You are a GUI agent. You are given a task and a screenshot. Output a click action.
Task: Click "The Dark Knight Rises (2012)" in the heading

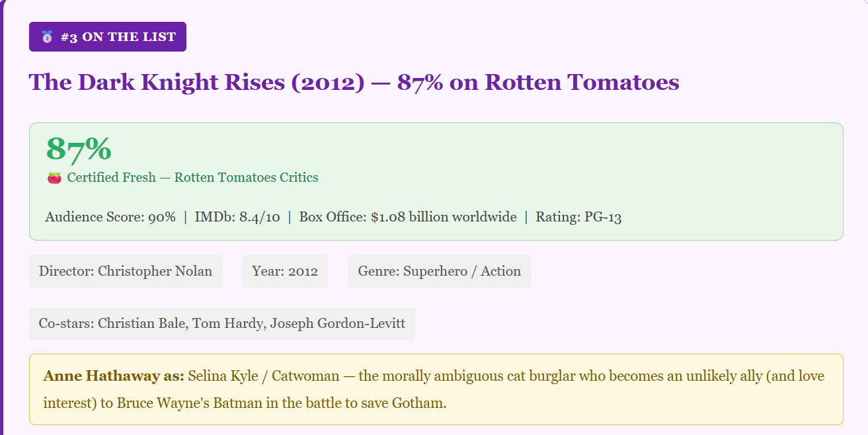196,83
